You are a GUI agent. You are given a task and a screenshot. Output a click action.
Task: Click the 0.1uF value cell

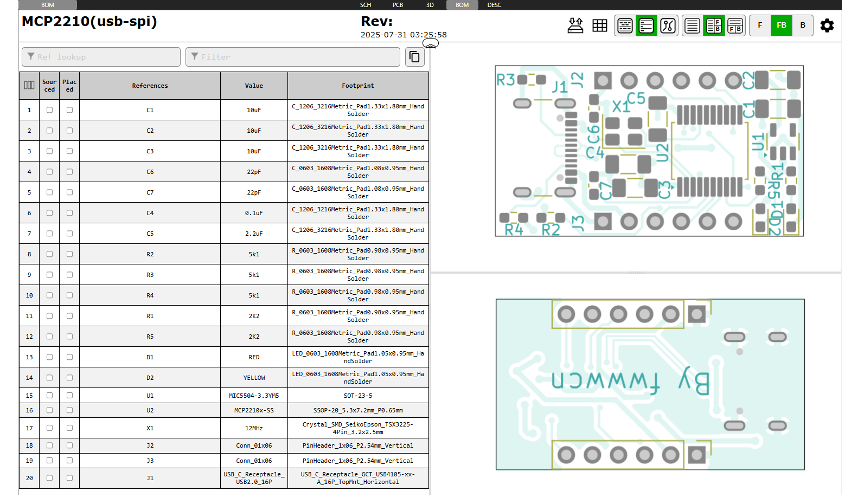point(254,213)
